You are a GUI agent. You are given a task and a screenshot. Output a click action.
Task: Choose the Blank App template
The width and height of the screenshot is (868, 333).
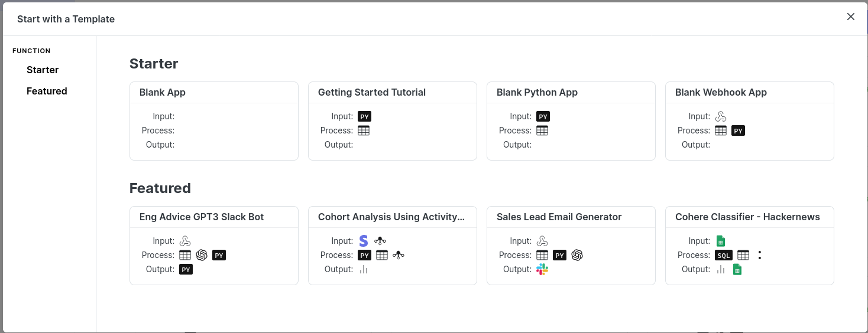pyautogui.click(x=214, y=121)
